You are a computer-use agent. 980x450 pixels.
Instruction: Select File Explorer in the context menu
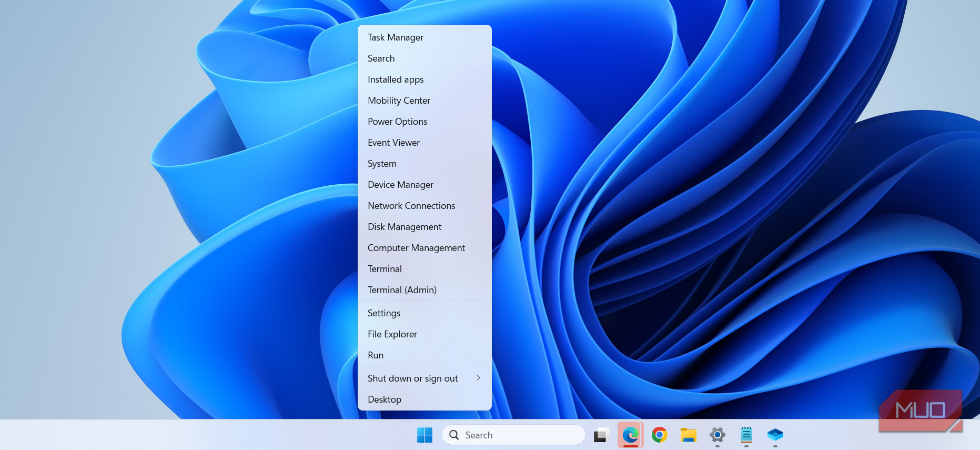425,334
